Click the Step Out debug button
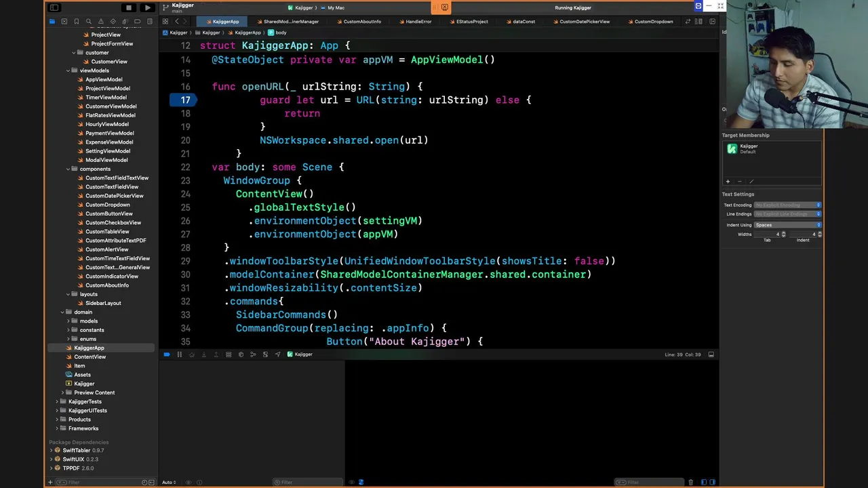 point(216,354)
